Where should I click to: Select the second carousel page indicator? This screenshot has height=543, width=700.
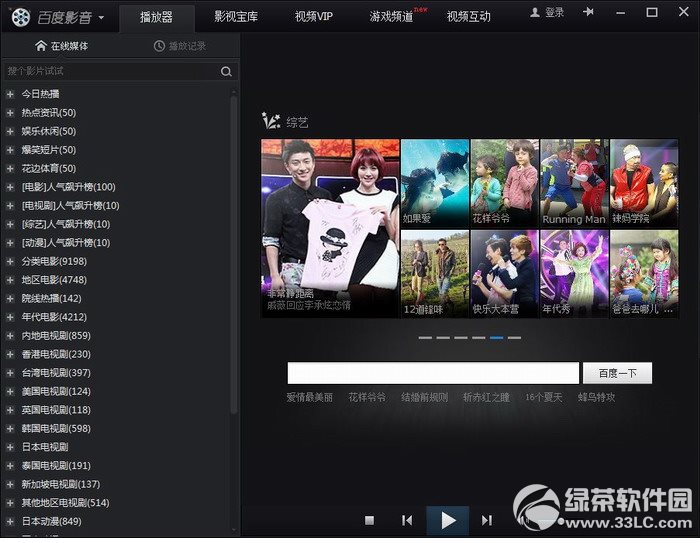coord(443,338)
